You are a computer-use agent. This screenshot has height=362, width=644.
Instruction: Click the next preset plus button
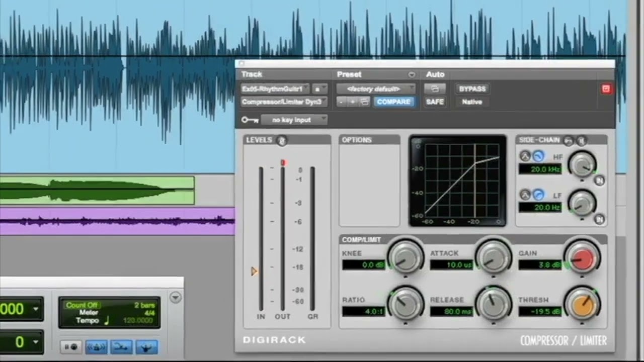pyautogui.click(x=353, y=102)
